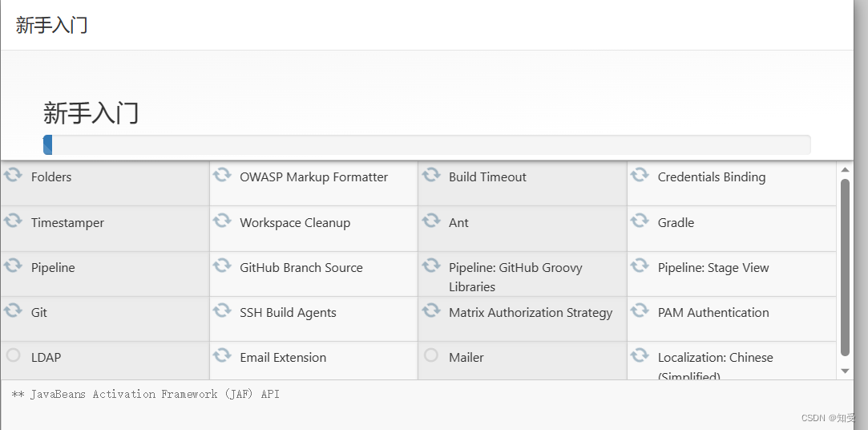Click the large '新手入门' heading above progress bar

91,112
